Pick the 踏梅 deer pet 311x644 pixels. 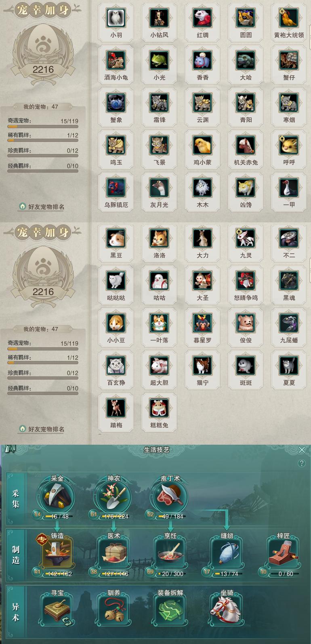tap(116, 408)
